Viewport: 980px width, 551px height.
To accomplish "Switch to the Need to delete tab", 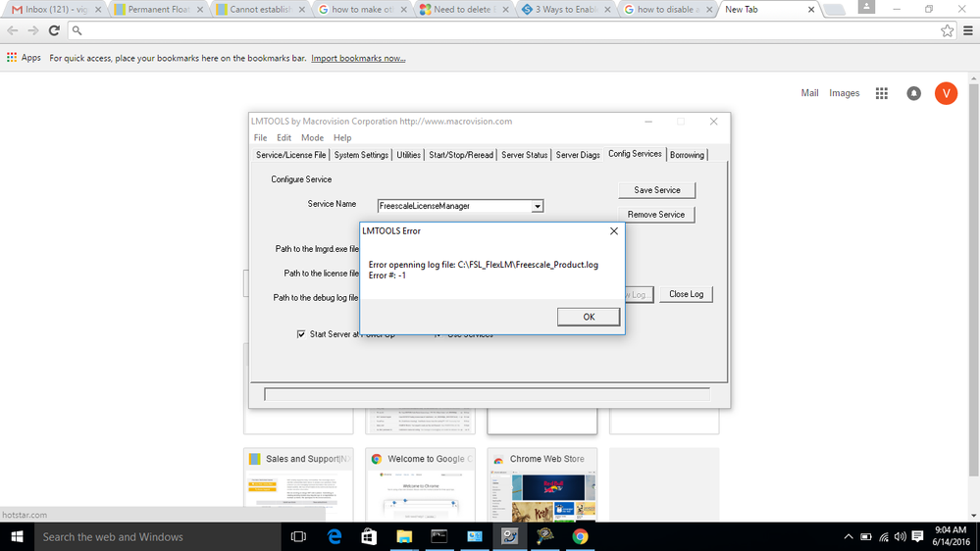I will (464, 10).
